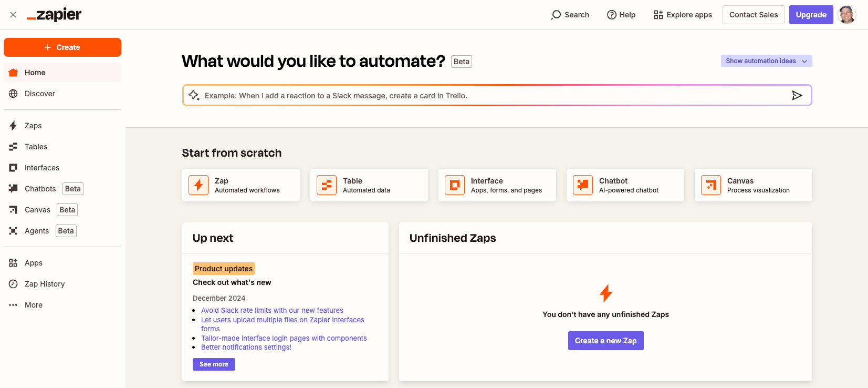
Task: Click the Product updates tag
Action: click(x=224, y=269)
